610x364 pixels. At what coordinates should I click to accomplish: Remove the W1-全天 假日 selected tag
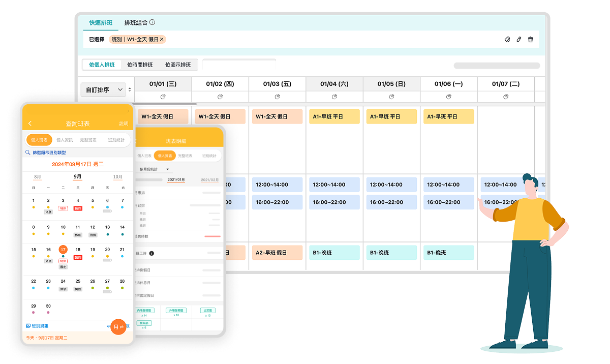coord(162,39)
